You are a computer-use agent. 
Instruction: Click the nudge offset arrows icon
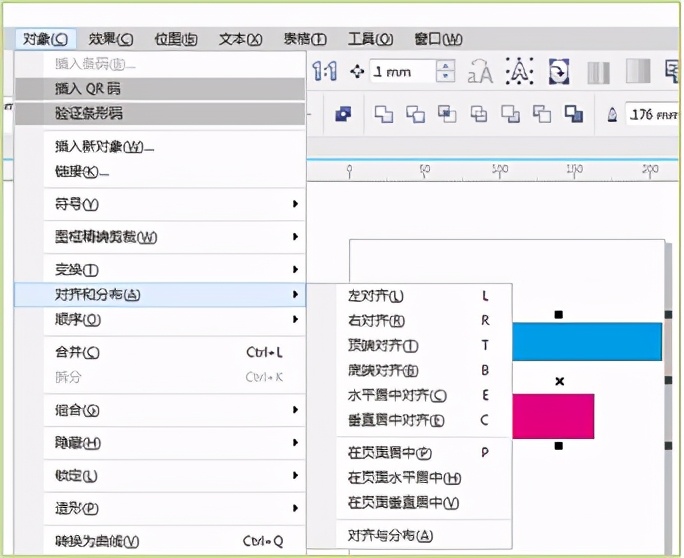coord(357,71)
